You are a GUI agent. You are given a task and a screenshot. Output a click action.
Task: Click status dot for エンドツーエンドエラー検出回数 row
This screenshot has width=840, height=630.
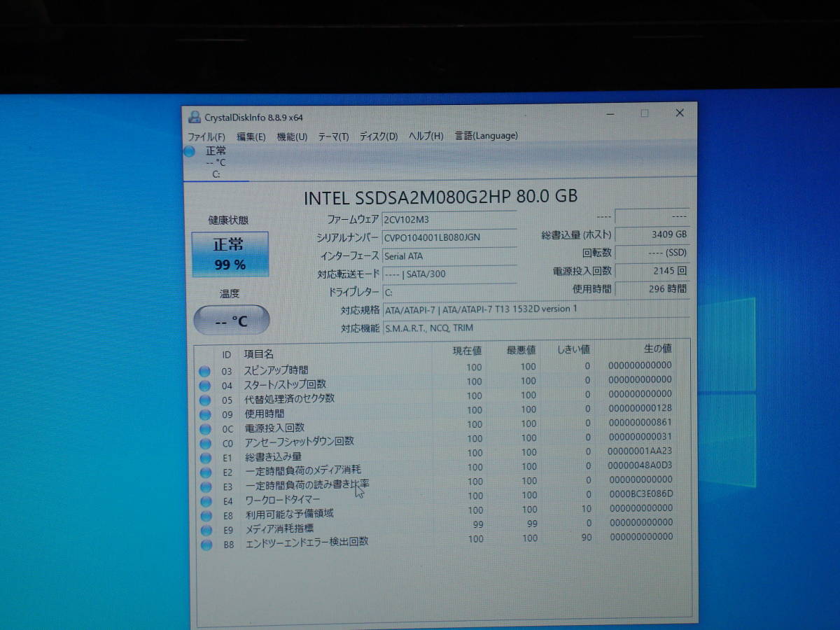(x=205, y=545)
